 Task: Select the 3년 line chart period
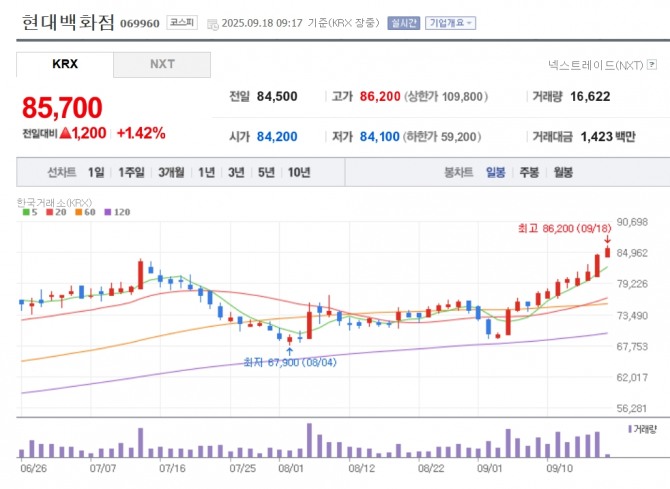[x=236, y=172]
